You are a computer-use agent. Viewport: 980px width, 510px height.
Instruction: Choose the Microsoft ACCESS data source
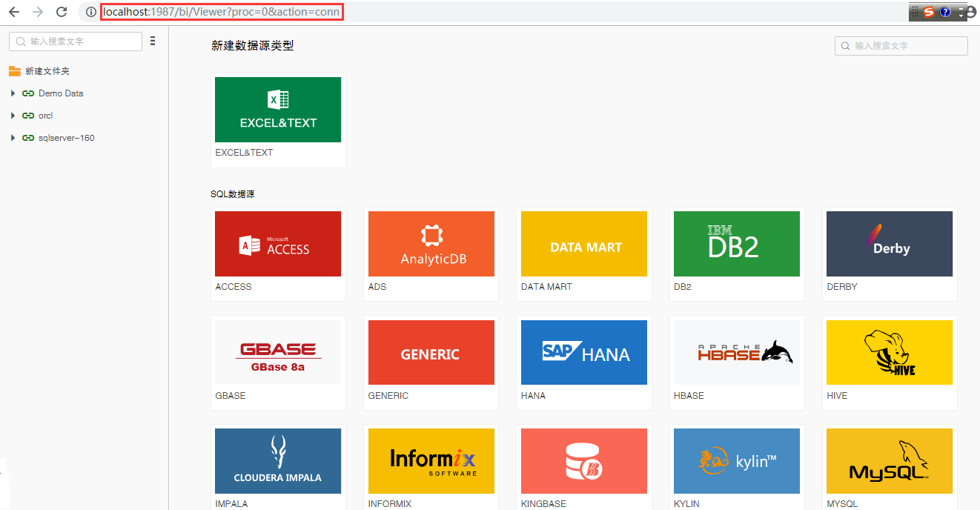pyautogui.click(x=278, y=244)
